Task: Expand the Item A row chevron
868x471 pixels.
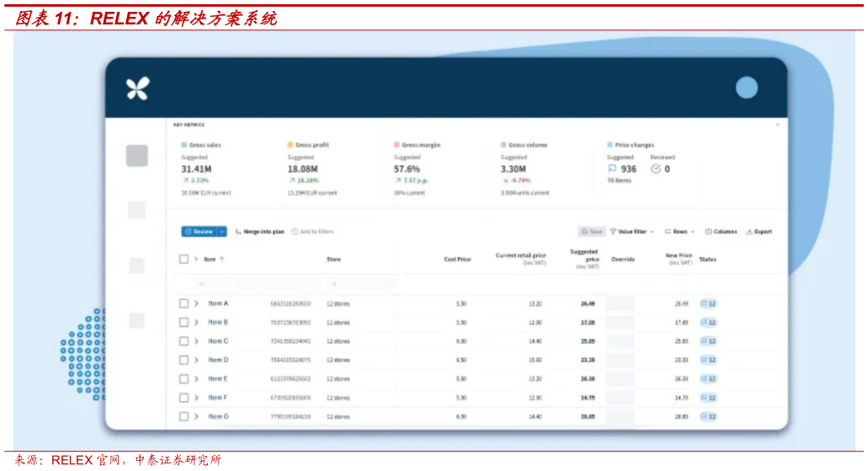Action: (196, 303)
